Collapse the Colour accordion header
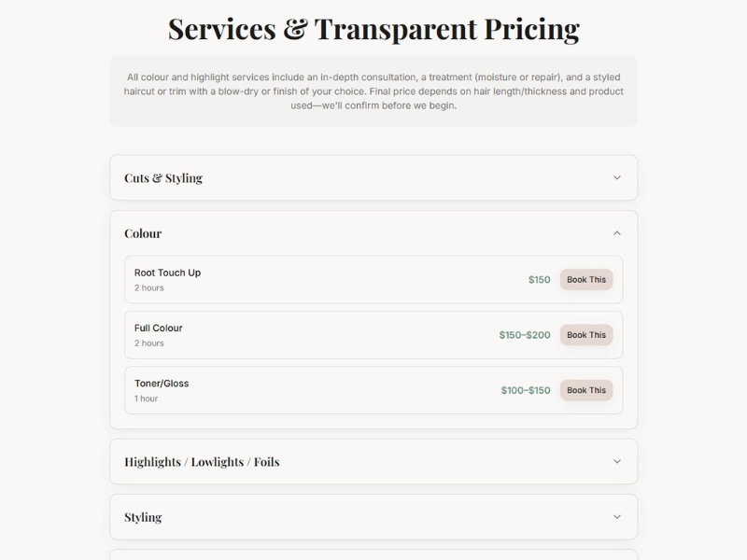Image resolution: width=747 pixels, height=560 pixels. 143,233
